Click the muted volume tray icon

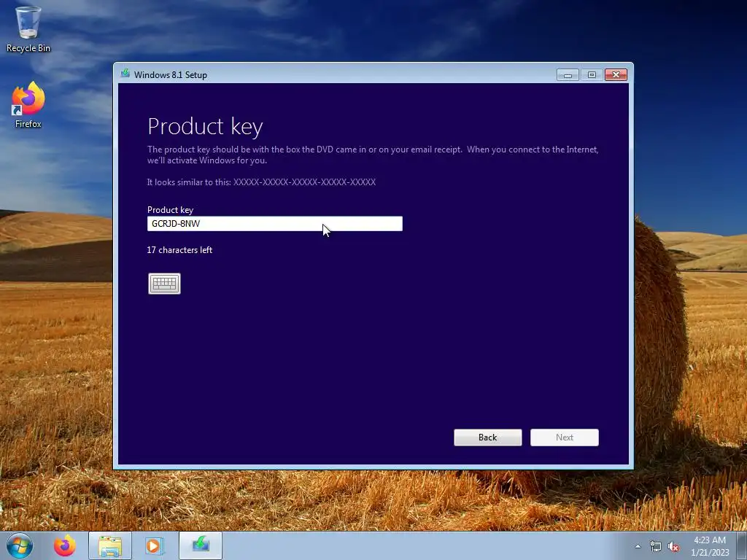click(673, 546)
